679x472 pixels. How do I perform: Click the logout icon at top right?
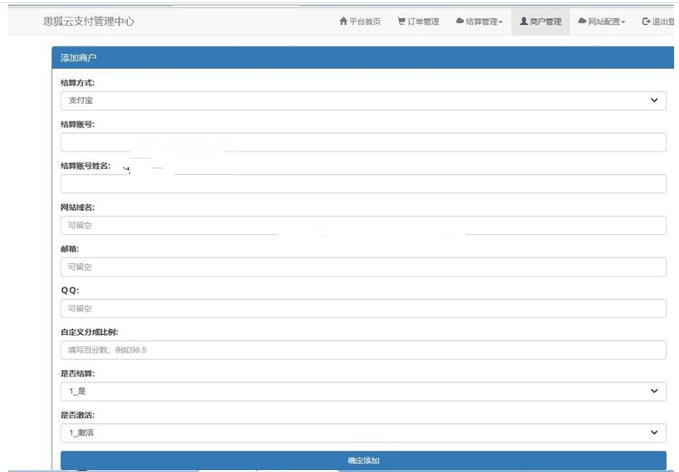[646, 21]
